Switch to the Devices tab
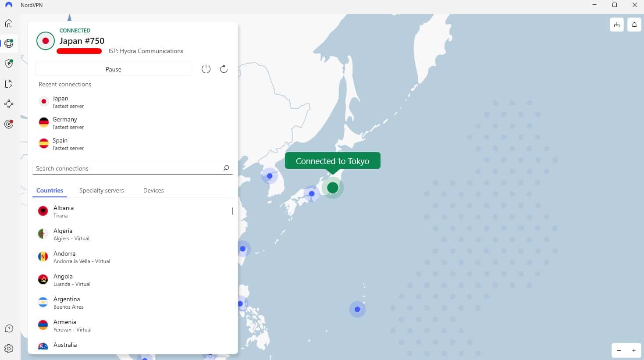Screen dimensions: 644x360 (153, 190)
